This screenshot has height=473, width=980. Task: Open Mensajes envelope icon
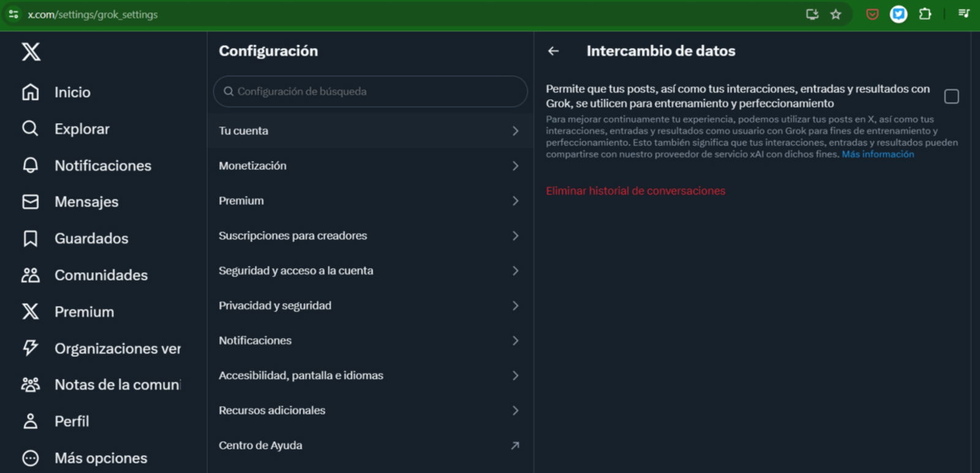(x=31, y=202)
